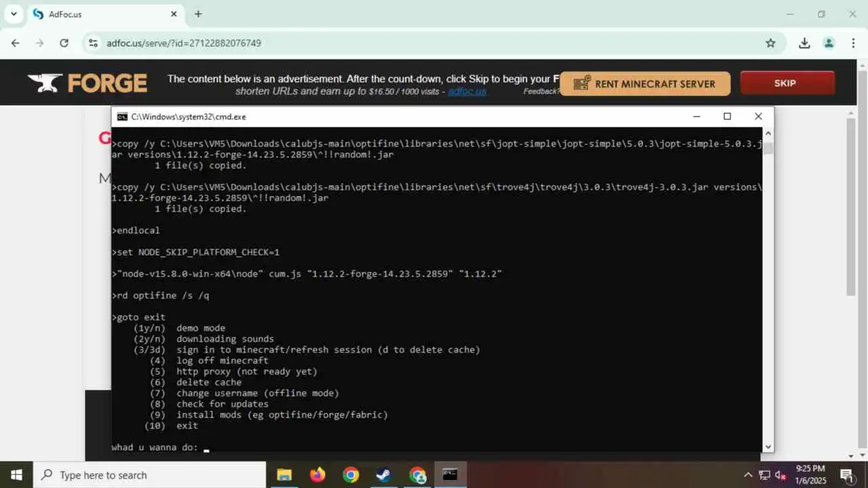
Task: Open a new browser tab
Action: 198,14
